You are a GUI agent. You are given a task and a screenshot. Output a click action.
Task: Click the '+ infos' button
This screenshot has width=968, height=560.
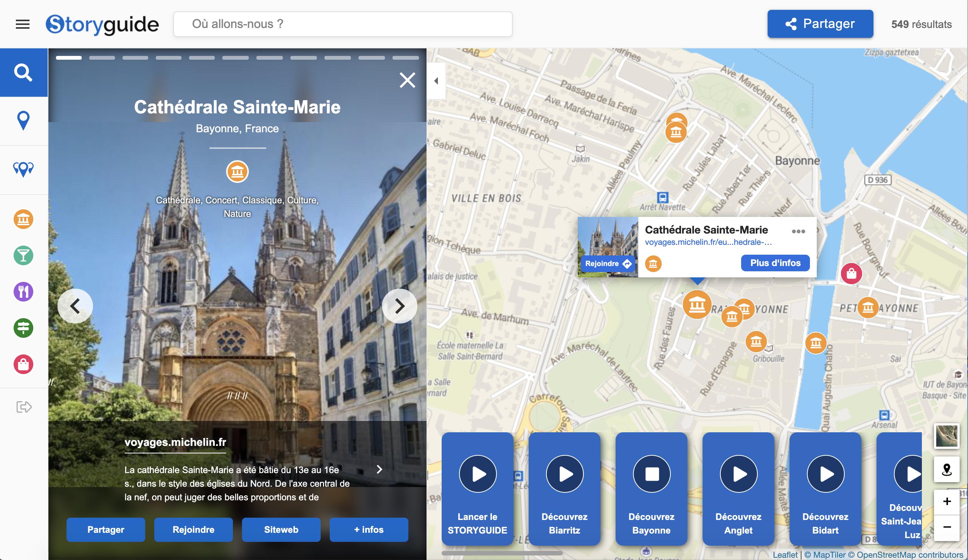click(x=369, y=530)
